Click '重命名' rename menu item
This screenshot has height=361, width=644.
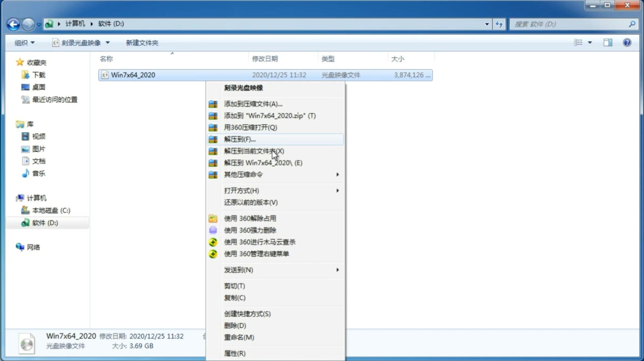coord(239,337)
